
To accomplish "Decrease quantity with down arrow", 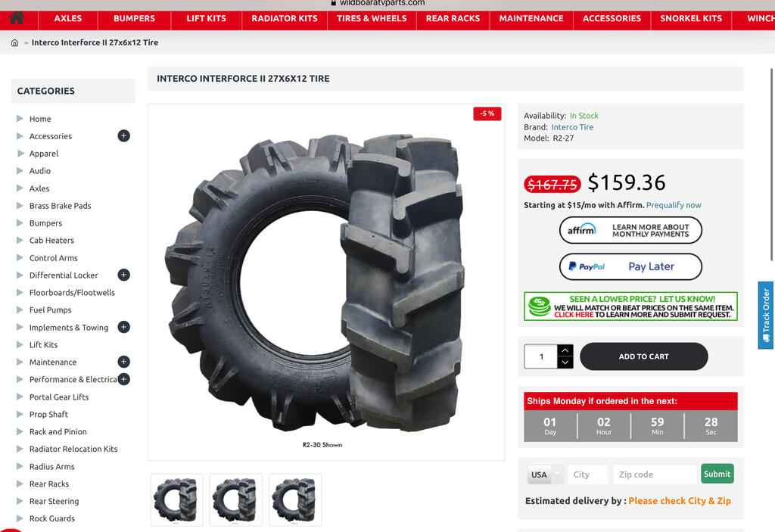I will (x=565, y=362).
